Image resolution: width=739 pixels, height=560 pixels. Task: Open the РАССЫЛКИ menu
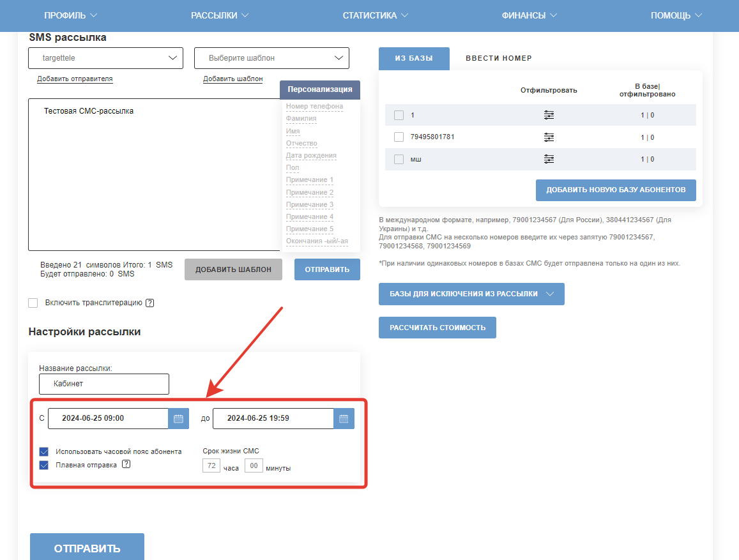point(219,15)
